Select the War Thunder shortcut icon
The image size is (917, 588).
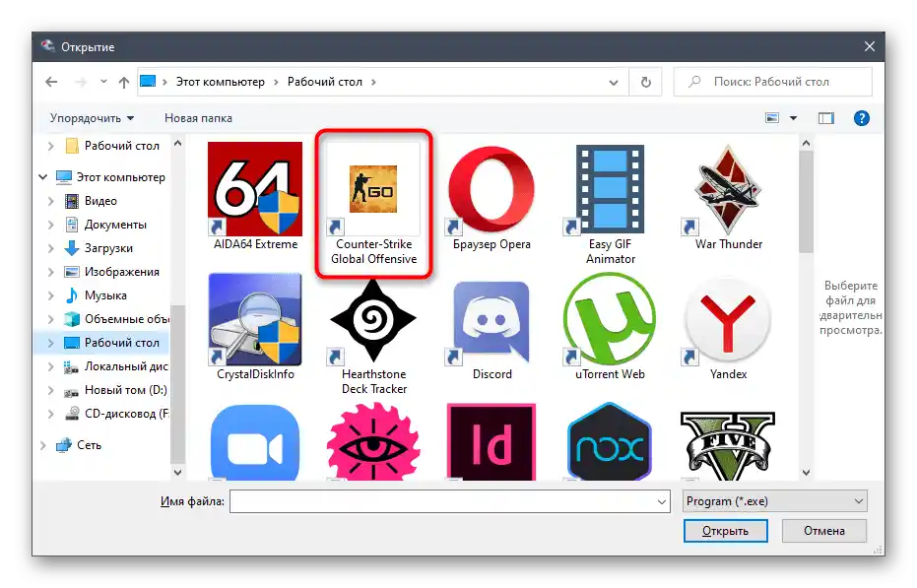coord(728,189)
